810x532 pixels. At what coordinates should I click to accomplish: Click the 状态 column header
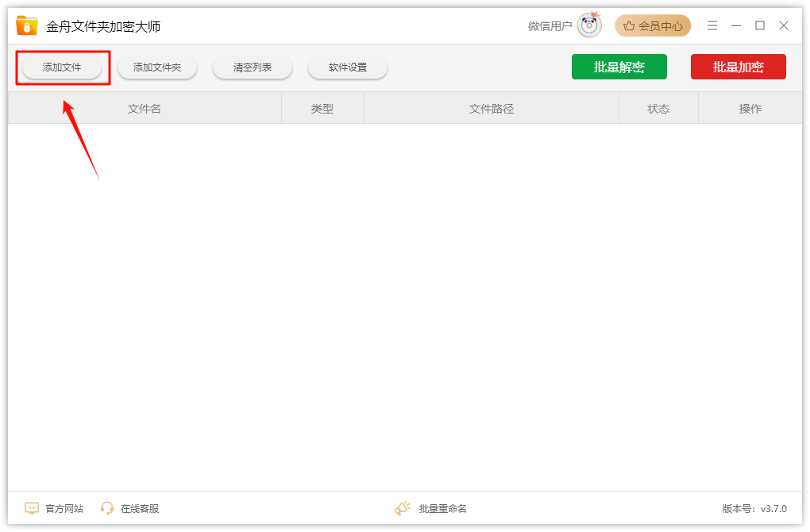click(x=658, y=109)
